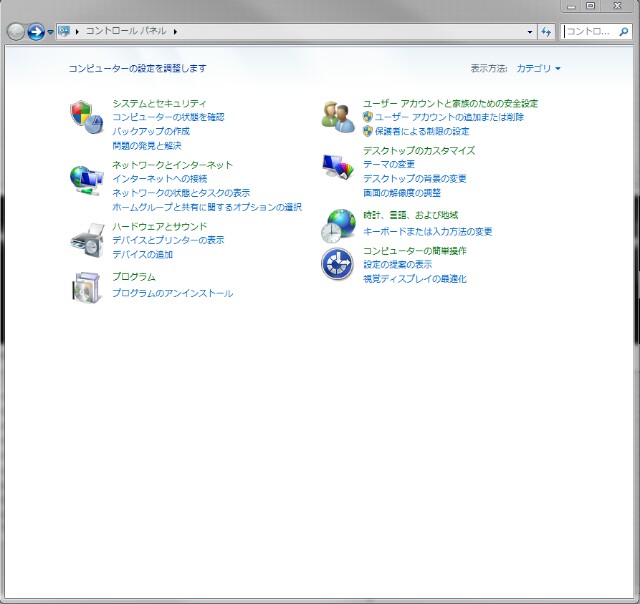
Task: Open the プログラムのアンインストール link
Action: [x=172, y=293]
